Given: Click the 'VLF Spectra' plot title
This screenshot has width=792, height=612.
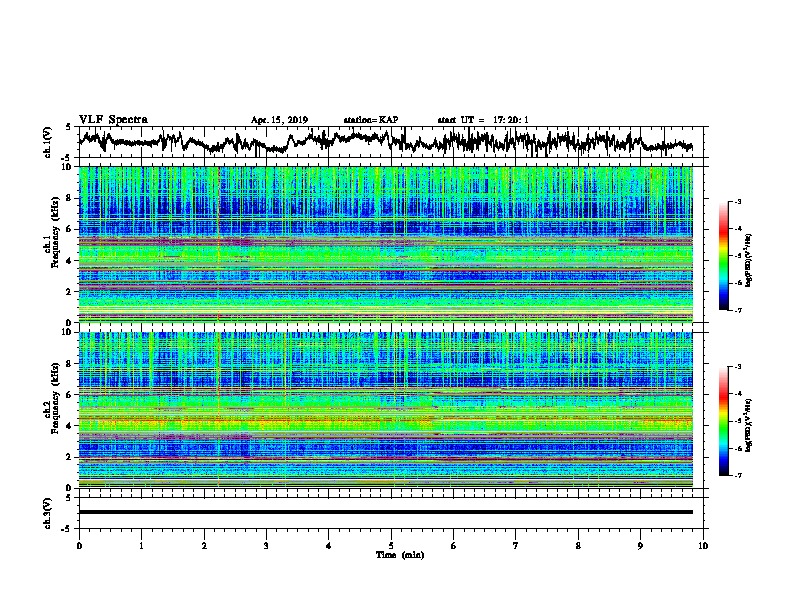Looking at the screenshot, I should (113, 120).
